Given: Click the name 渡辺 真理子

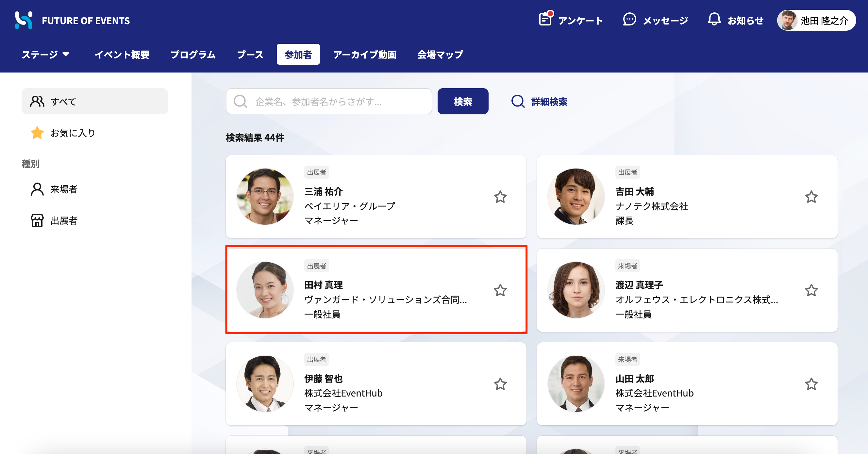Looking at the screenshot, I should (x=639, y=285).
